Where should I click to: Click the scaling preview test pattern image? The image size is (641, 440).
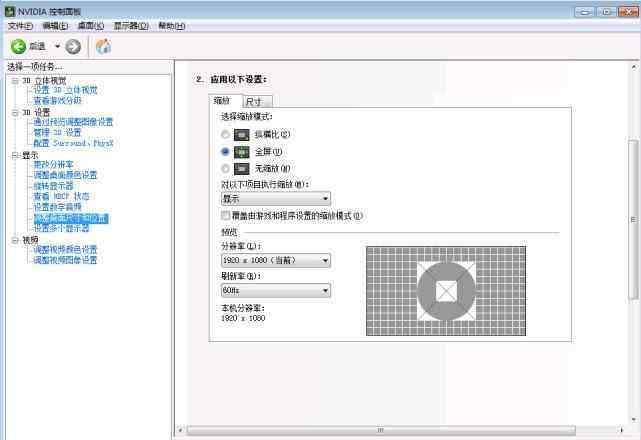[446, 291]
